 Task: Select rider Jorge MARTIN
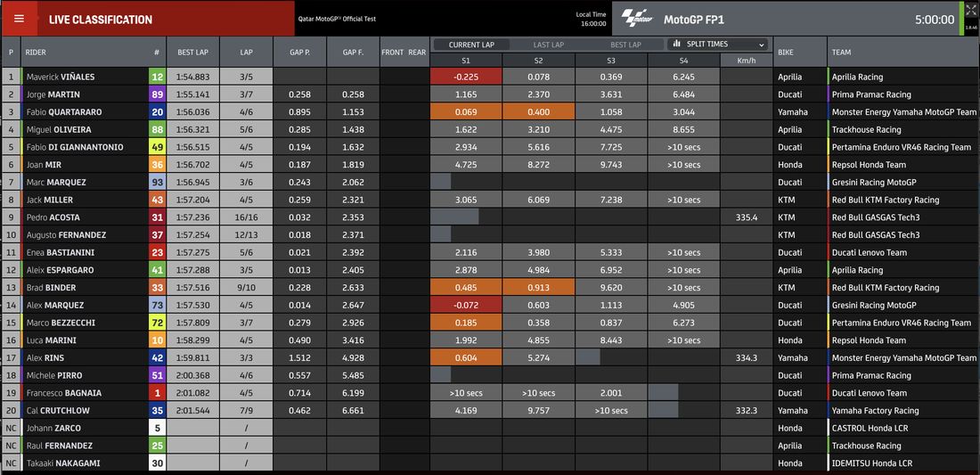point(53,94)
